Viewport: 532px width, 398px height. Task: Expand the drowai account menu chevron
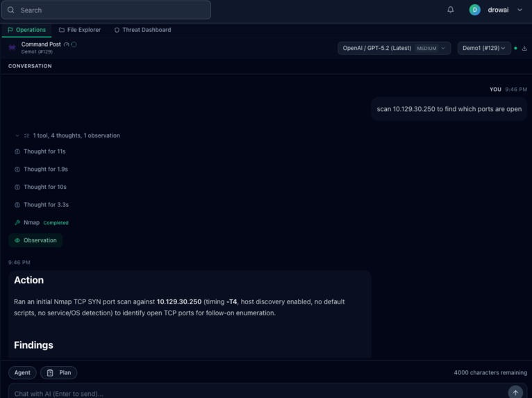pyautogui.click(x=519, y=10)
